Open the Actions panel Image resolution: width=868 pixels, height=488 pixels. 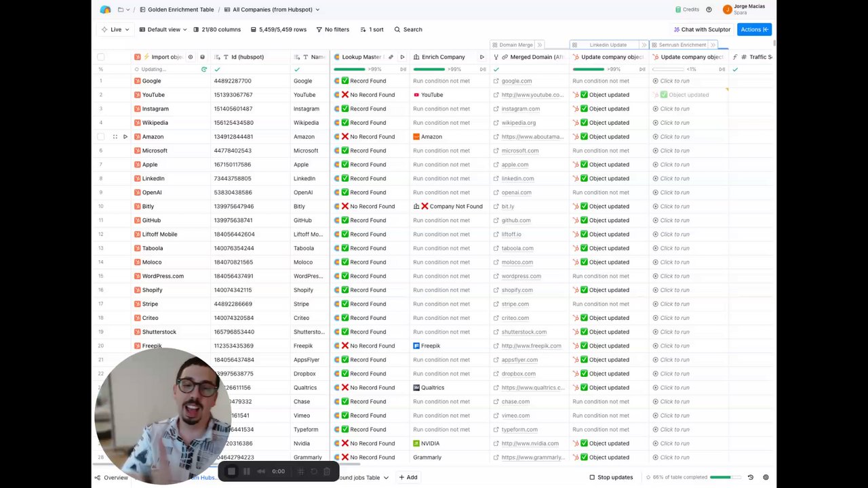[x=754, y=30]
